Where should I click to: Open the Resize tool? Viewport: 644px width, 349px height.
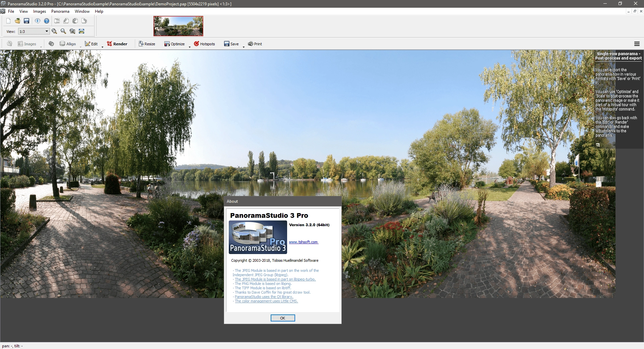click(x=147, y=44)
